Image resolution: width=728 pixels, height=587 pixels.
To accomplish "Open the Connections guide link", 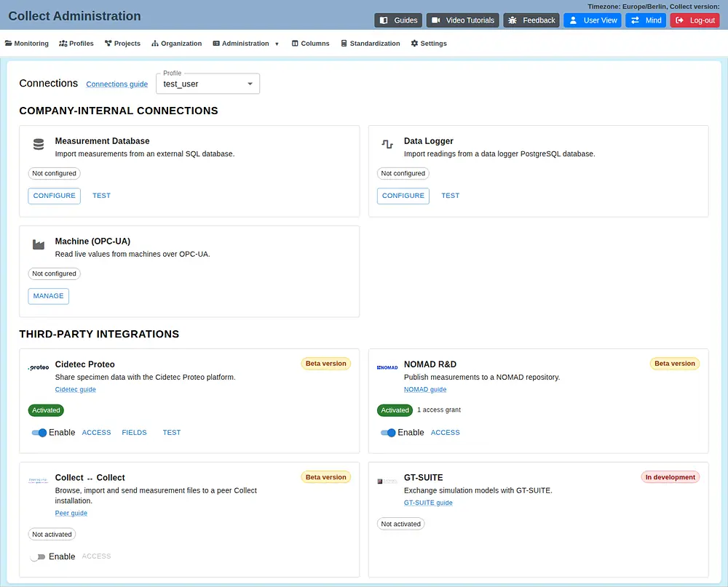I will 117,84.
